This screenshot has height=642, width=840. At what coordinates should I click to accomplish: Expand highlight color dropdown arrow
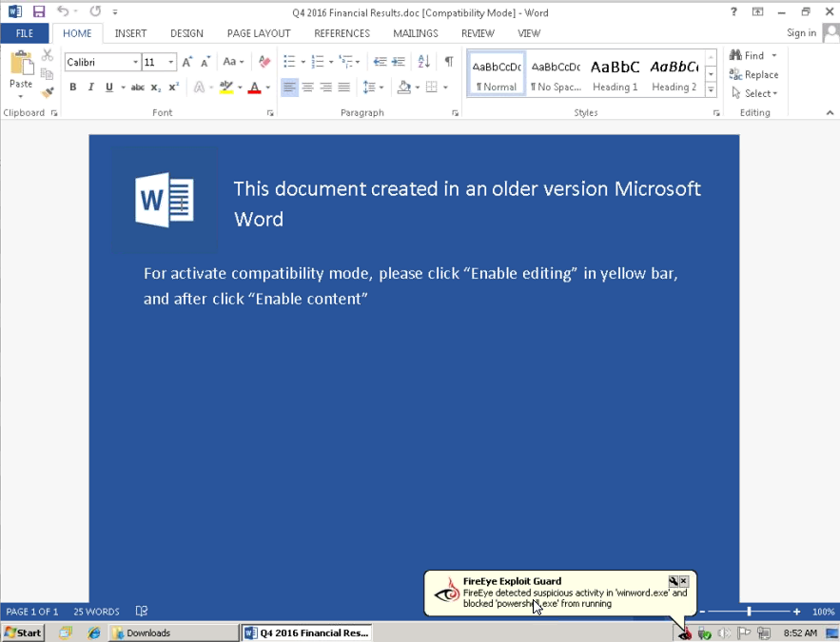[240, 88]
